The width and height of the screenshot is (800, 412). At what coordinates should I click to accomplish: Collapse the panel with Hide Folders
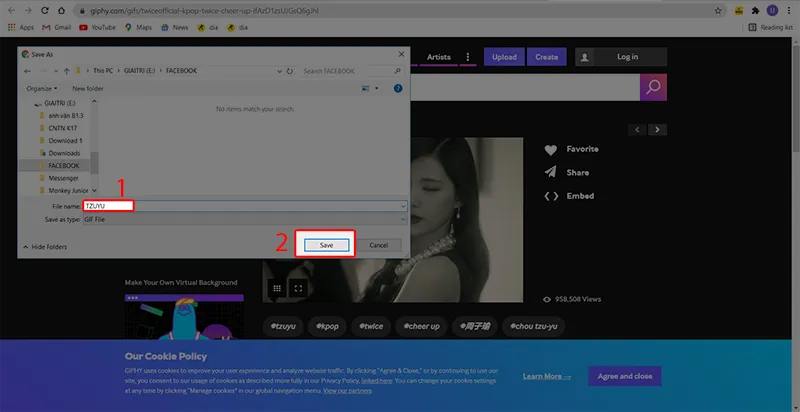pos(45,247)
